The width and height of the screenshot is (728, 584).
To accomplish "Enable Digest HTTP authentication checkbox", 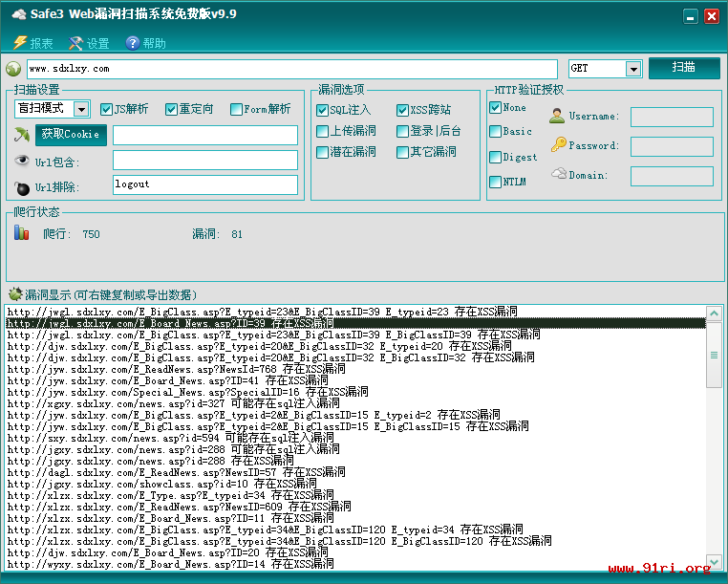I will (x=496, y=157).
